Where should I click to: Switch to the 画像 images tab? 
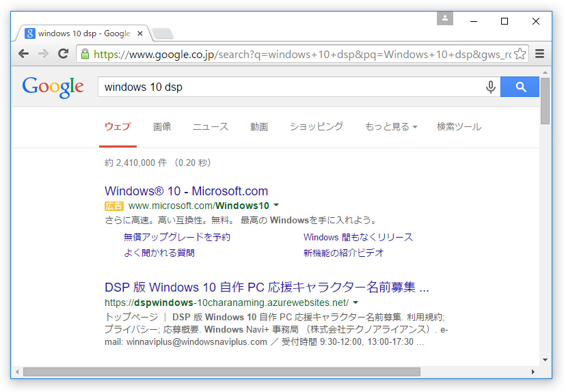click(162, 126)
